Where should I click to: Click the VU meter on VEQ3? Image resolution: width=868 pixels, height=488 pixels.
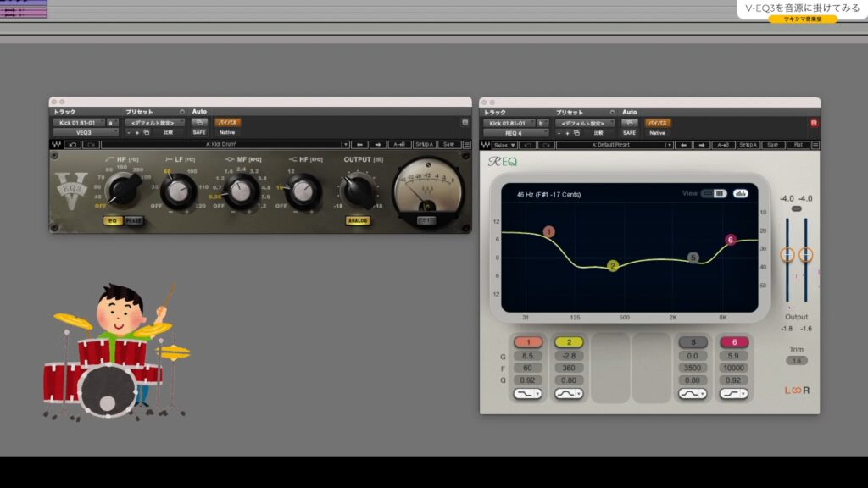click(427, 188)
